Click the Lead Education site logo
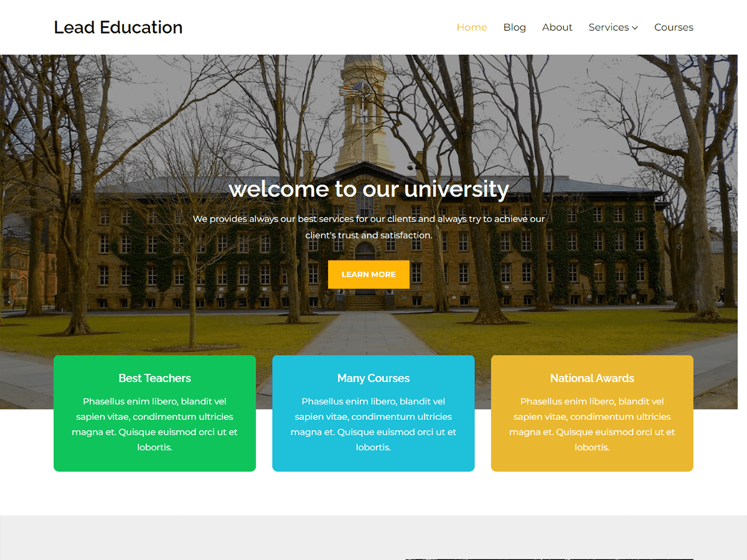747x560 pixels. tap(118, 27)
